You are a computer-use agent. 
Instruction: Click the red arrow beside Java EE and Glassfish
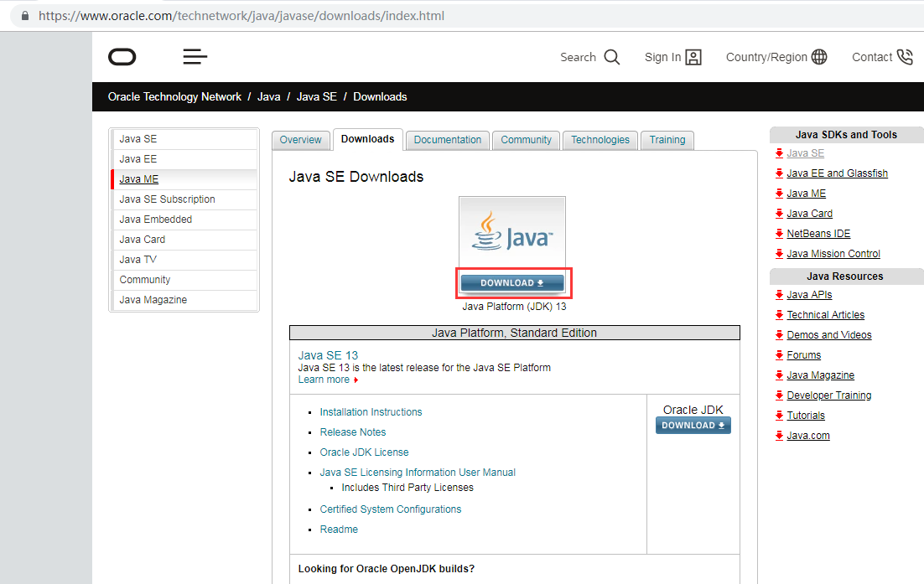click(x=780, y=173)
